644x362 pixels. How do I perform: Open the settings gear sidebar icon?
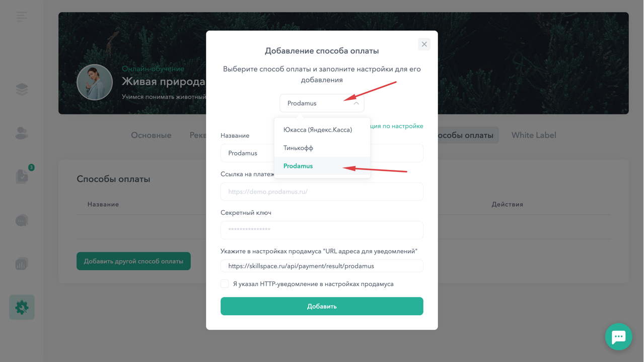point(22,307)
